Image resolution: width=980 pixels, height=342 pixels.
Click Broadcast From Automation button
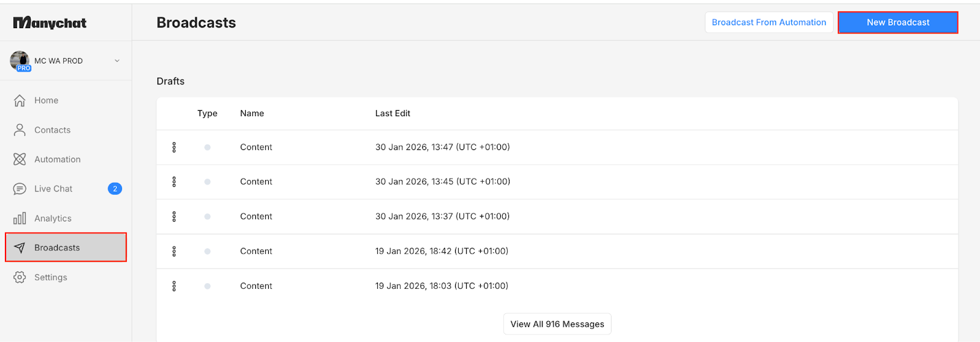pyautogui.click(x=769, y=23)
